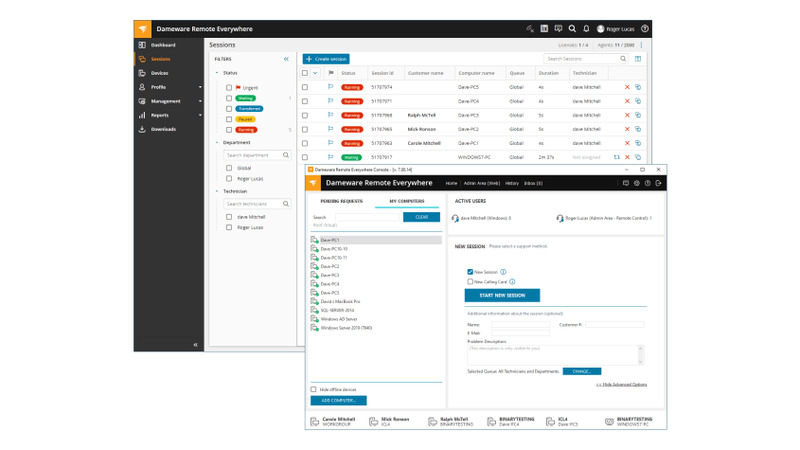Collapse the Technician filter section
Screen dimensions: 800x450
(217, 191)
